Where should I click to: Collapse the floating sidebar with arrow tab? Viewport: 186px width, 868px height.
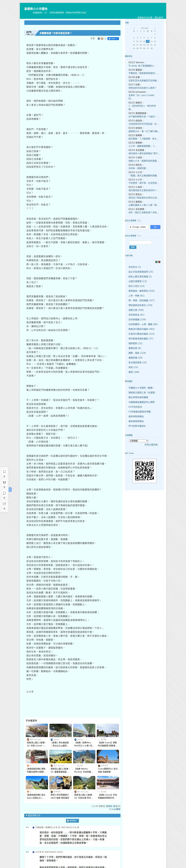(10, 490)
